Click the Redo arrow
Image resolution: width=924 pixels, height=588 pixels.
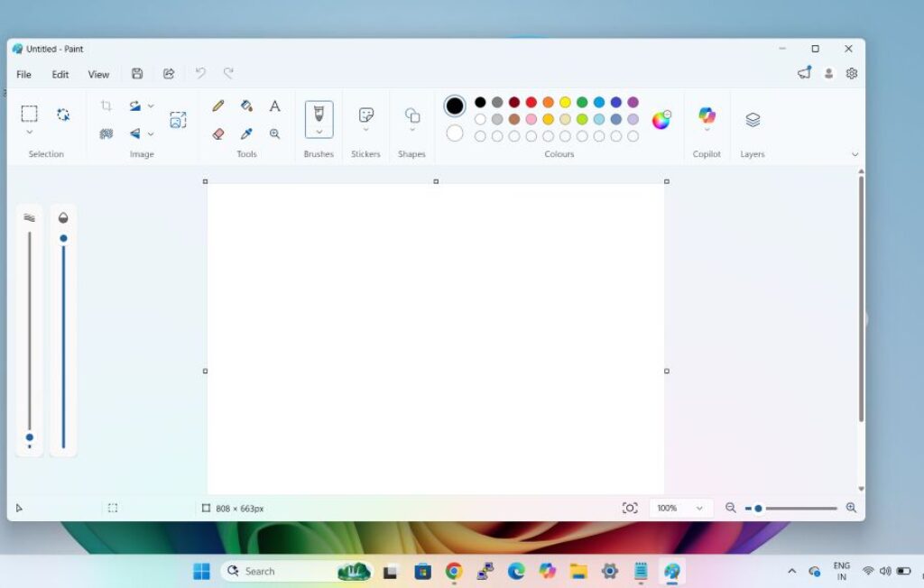click(228, 74)
